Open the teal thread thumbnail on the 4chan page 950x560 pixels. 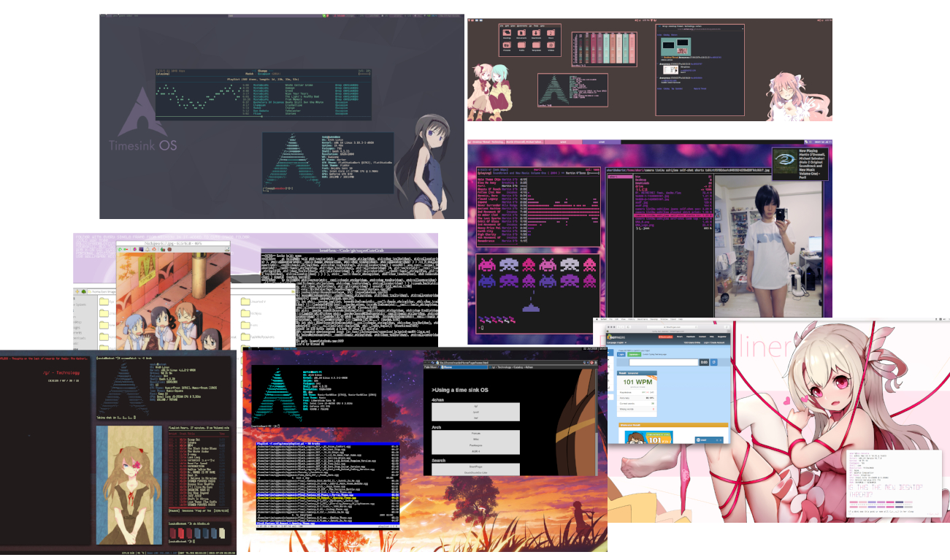[x=676, y=47]
